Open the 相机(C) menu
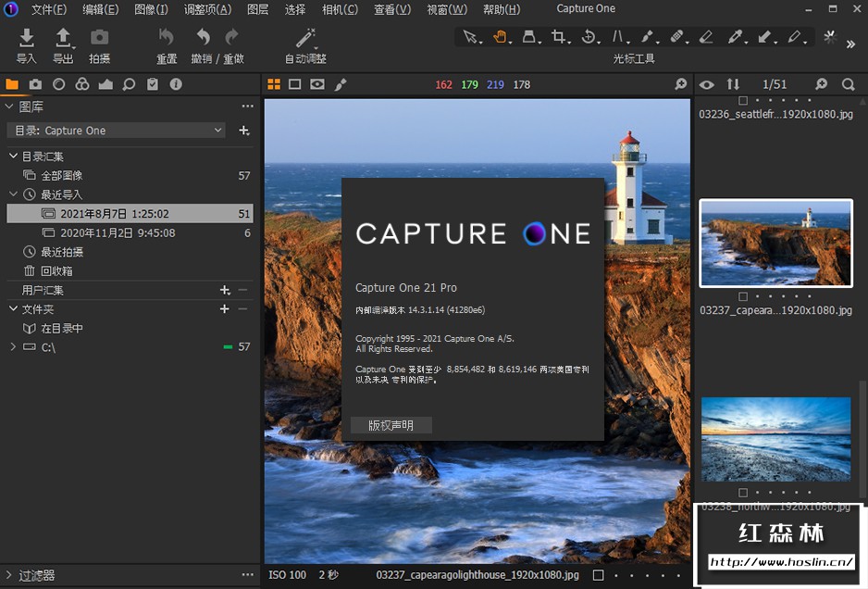This screenshot has height=589, width=868. [x=340, y=9]
